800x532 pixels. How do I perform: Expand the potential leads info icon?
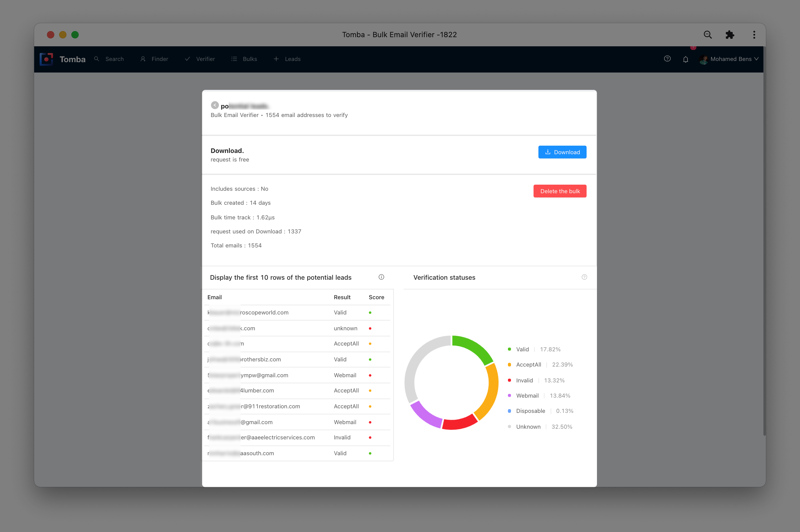(383, 277)
